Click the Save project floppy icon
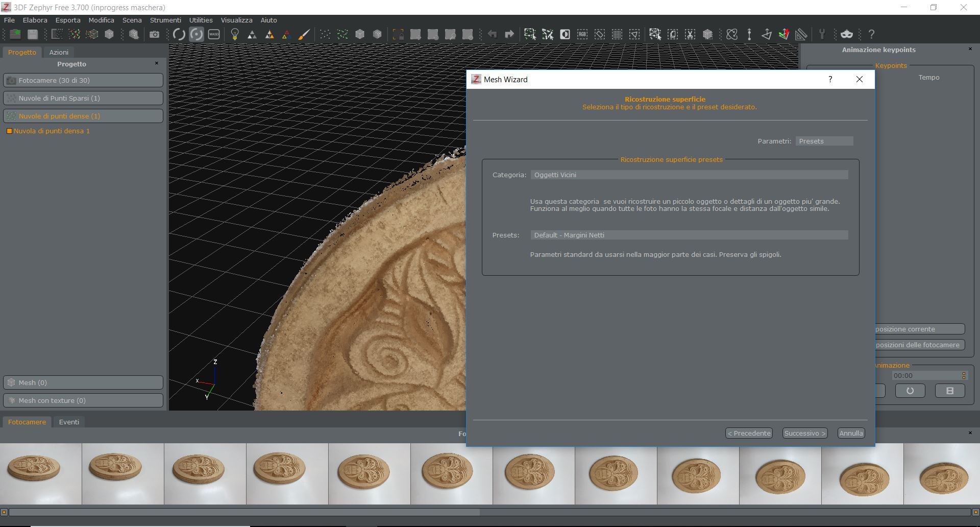Viewport: 980px width, 527px height. click(33, 34)
